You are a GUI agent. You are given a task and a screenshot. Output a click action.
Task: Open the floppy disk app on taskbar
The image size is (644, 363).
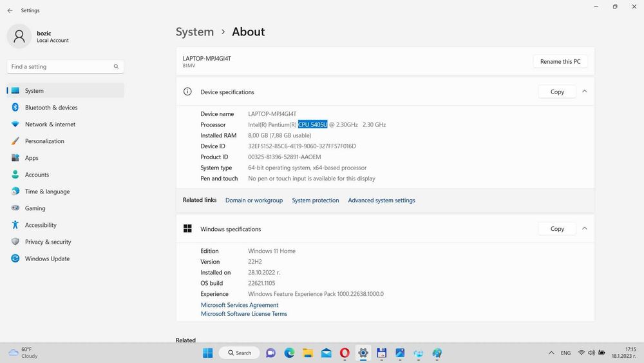tap(381, 353)
